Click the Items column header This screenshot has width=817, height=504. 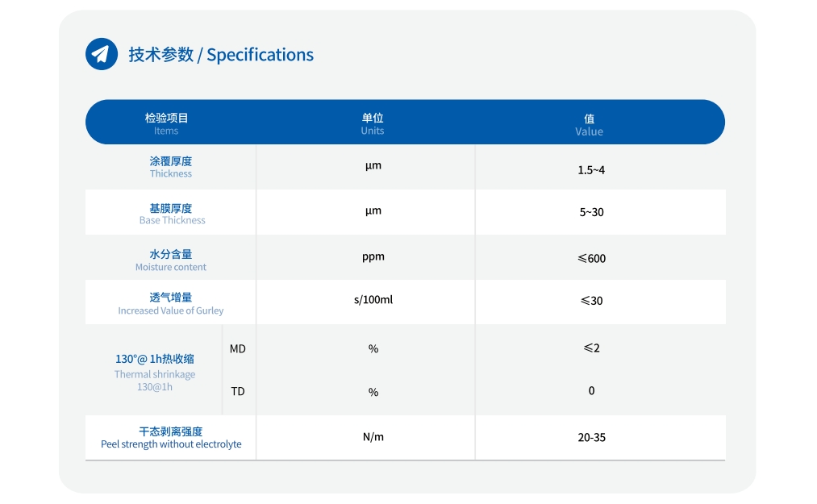166,123
